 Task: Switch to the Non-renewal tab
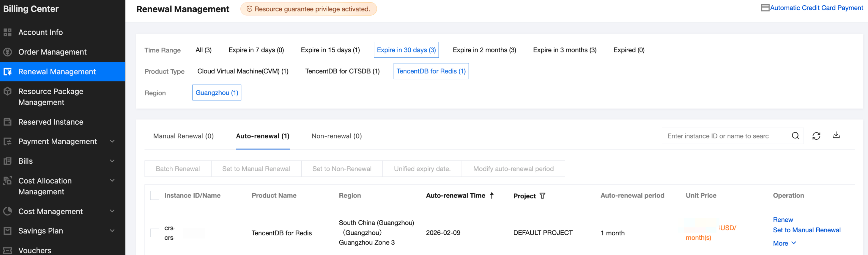pos(336,136)
